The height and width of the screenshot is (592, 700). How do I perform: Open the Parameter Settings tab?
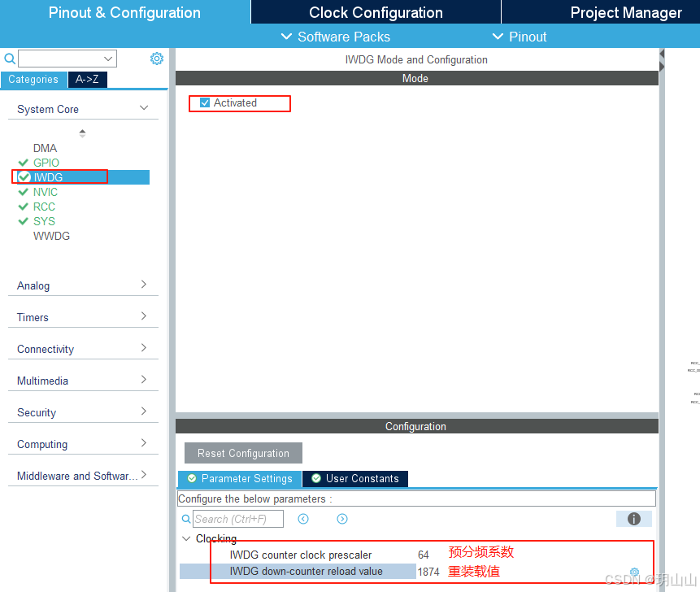tap(240, 479)
